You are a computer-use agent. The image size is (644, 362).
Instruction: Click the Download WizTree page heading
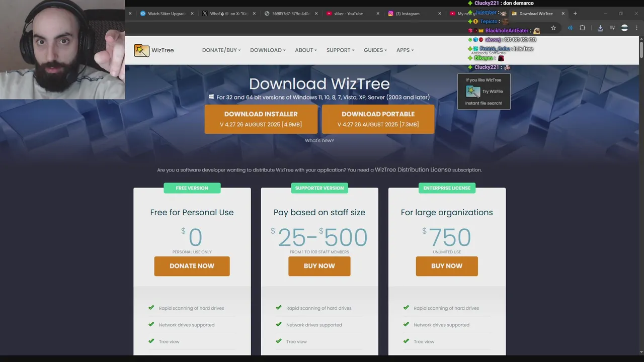[319, 84]
